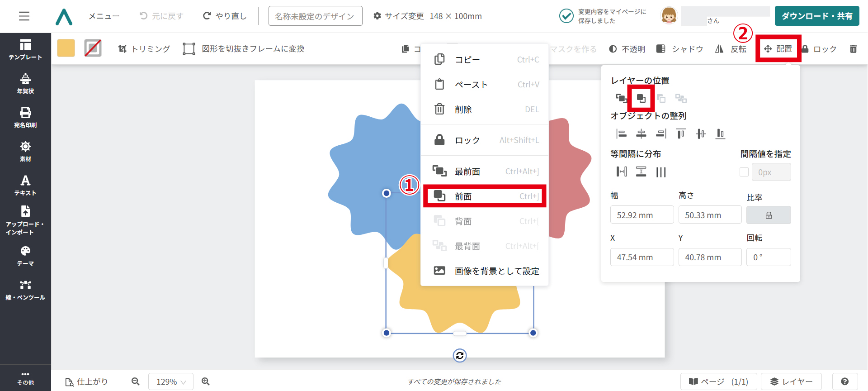Choose コピー from the context menu

(x=485, y=59)
